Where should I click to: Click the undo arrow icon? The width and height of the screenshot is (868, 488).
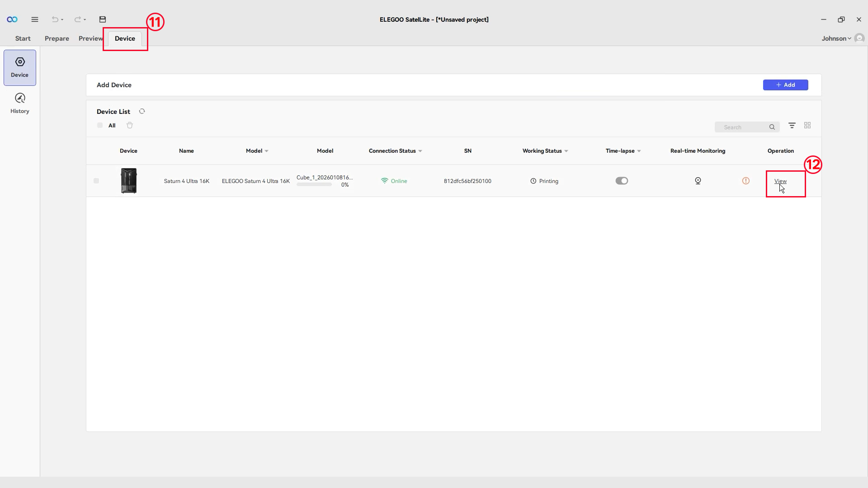[55, 19]
